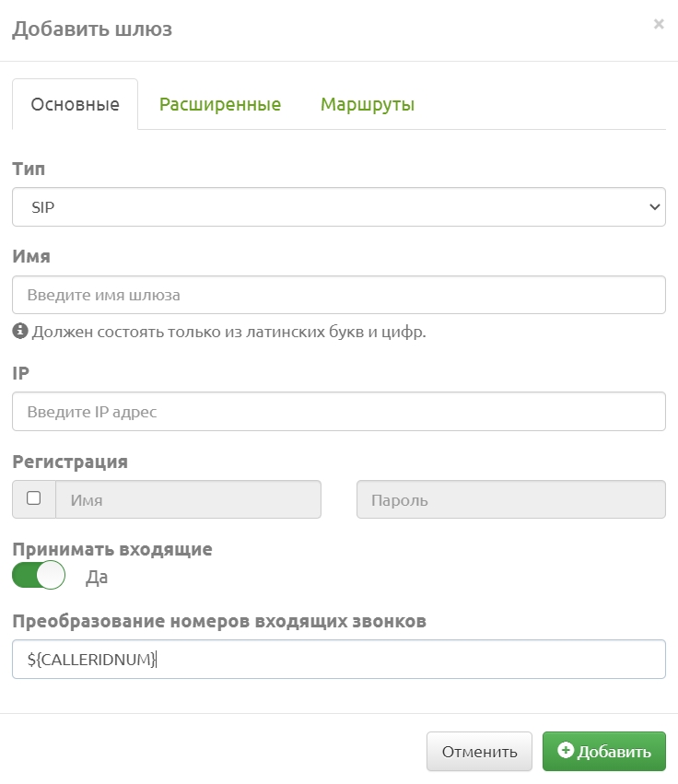Click the Да label beside the toggle
Screen dimensions: 678x784
[97, 577]
